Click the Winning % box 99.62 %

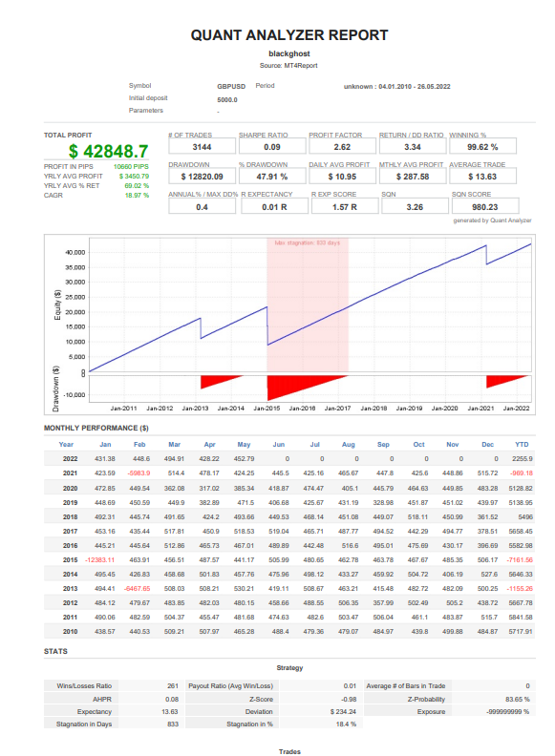coord(482,147)
